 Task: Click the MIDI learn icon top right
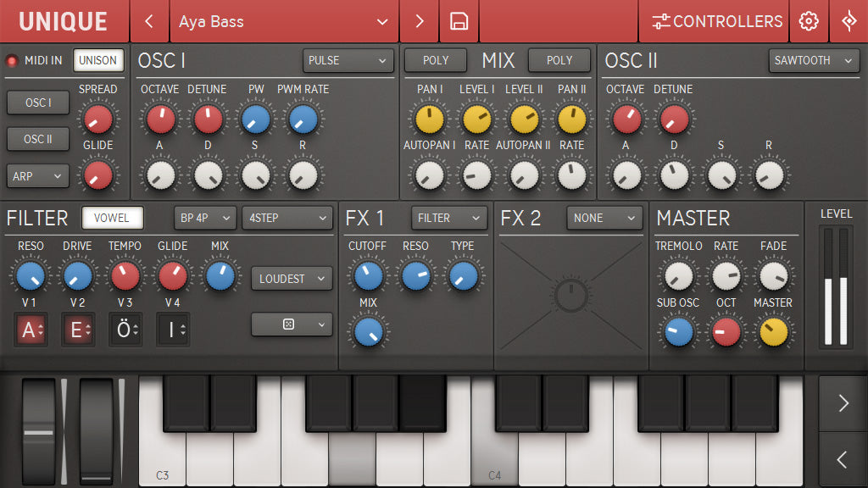click(849, 21)
